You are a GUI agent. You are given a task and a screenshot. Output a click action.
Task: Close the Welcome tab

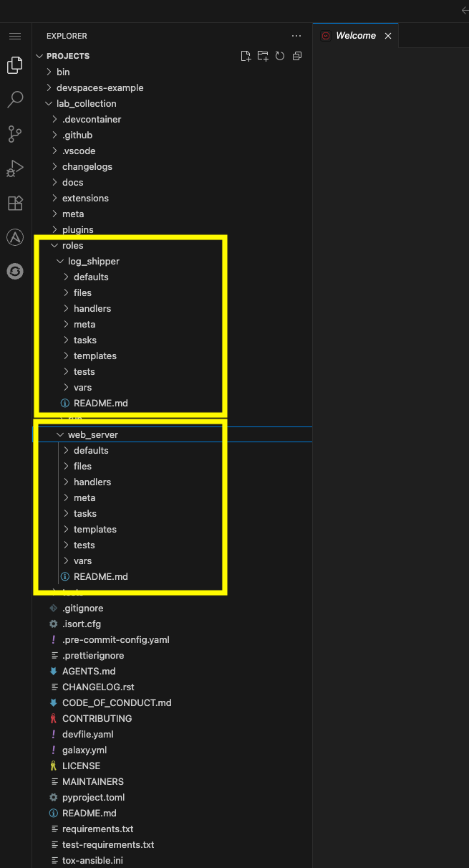tap(389, 34)
